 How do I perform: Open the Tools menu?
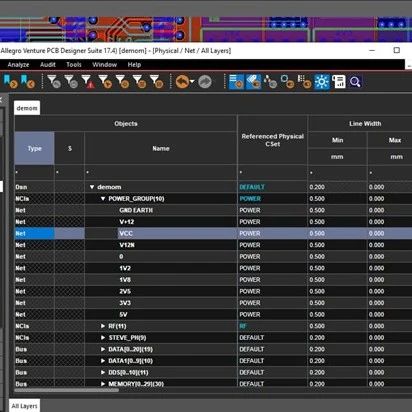point(74,65)
